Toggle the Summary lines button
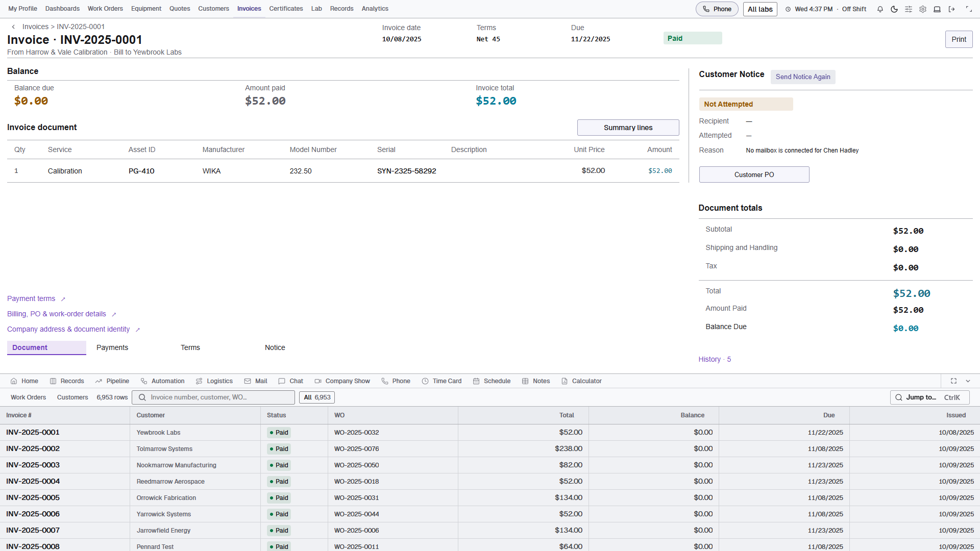The image size is (980, 551). [x=628, y=128]
